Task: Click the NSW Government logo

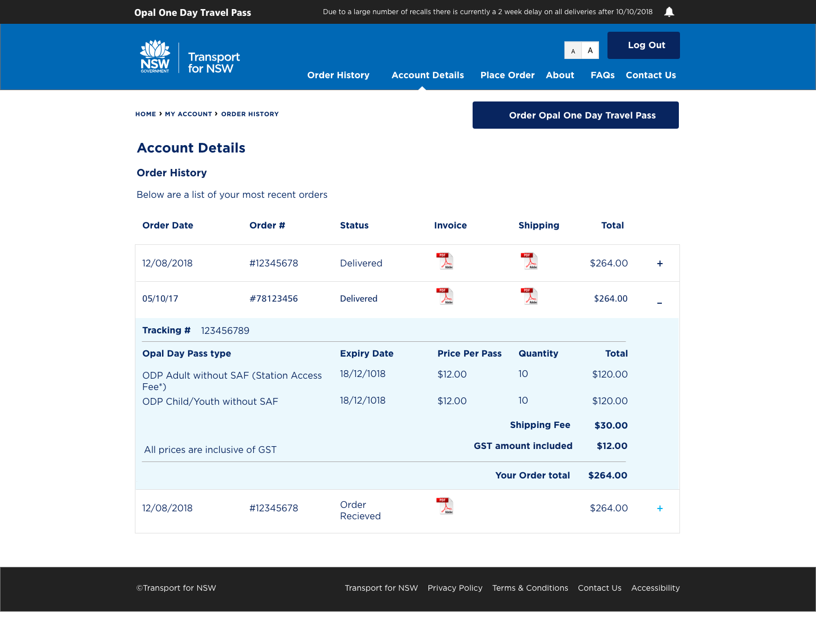Action: (155, 57)
